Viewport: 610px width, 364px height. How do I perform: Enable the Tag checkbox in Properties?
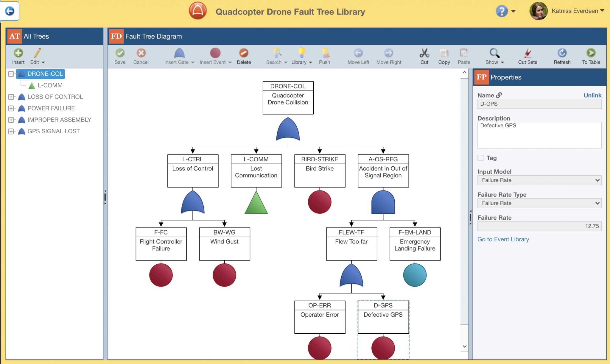[x=481, y=158]
